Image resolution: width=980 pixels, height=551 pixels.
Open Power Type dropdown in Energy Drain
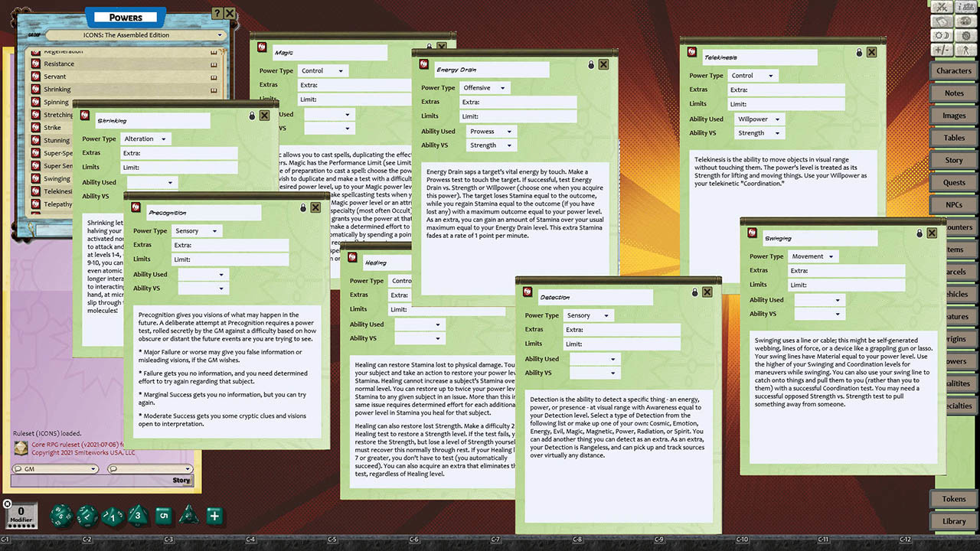(485, 88)
